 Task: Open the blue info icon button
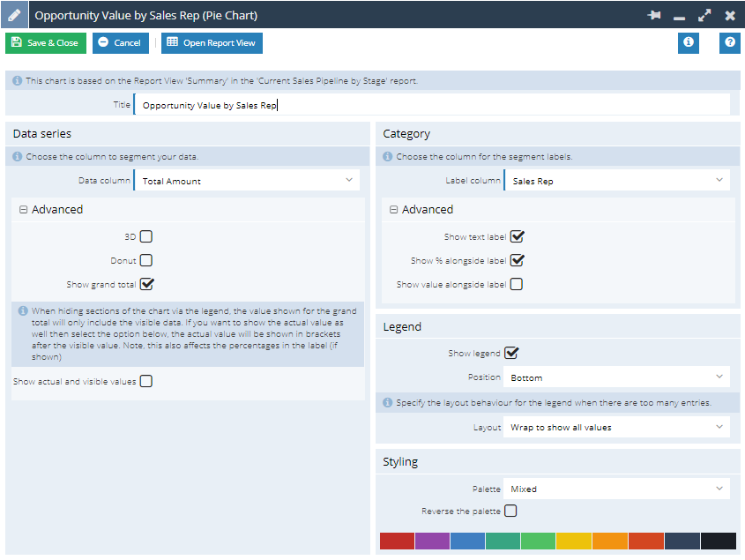pos(688,43)
